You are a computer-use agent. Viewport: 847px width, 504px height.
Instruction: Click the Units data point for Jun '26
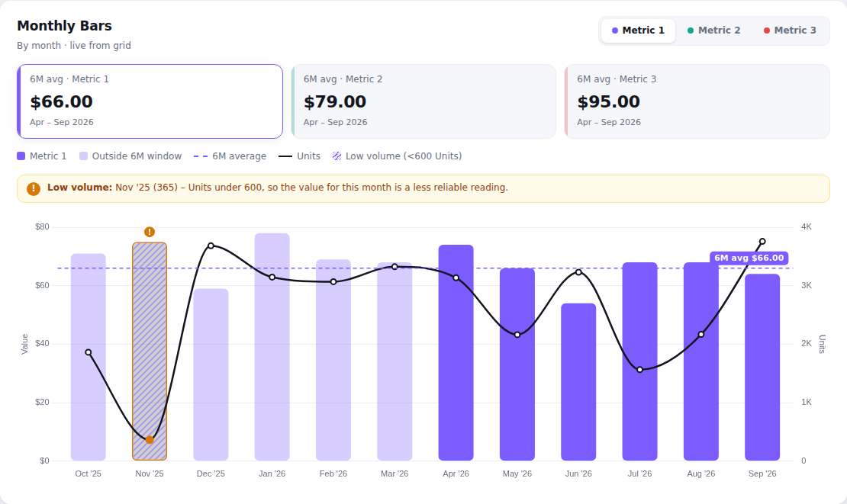[578, 272]
